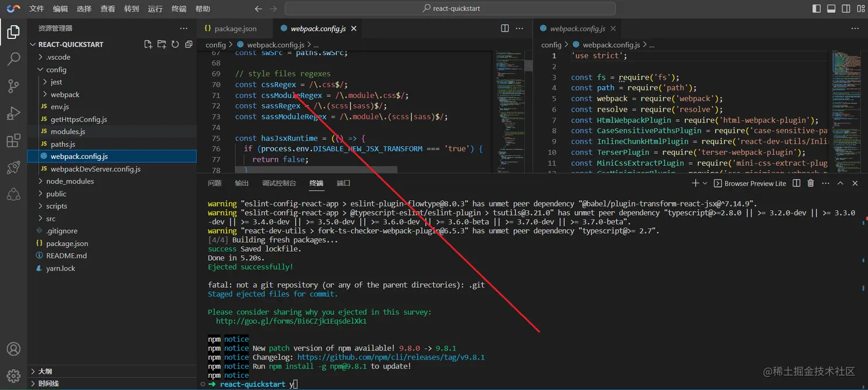The height and width of the screenshot is (390, 868).
Task: Click New File icon in REACT-QUICKSTART header
Action: pos(148,44)
